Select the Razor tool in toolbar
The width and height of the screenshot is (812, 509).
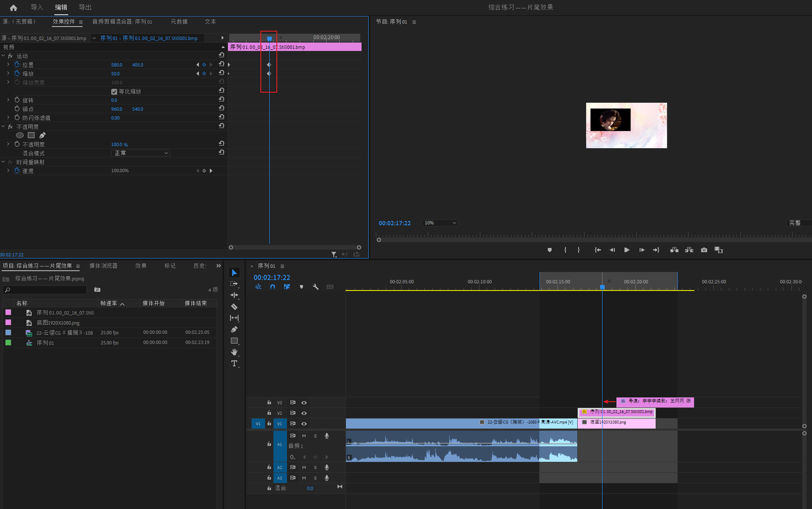(x=234, y=306)
